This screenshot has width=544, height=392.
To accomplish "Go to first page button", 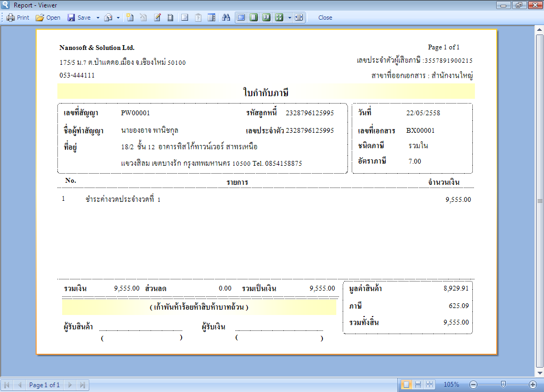I will [x=6, y=385].
